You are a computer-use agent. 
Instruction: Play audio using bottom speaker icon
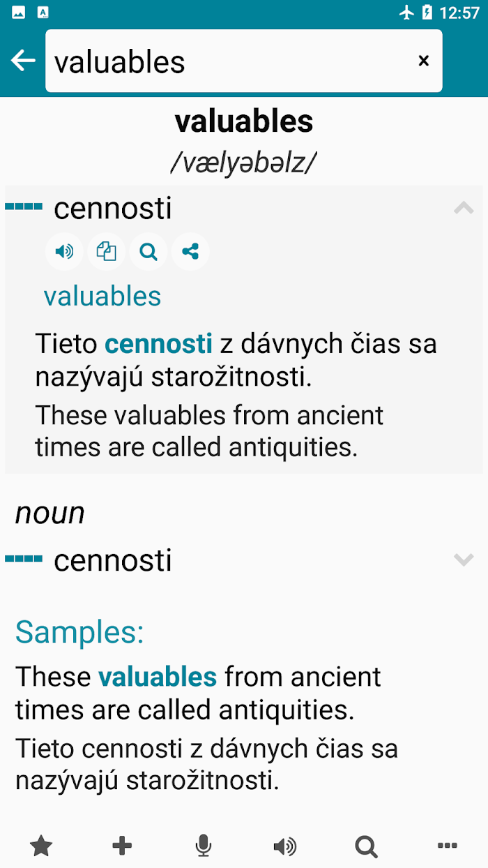coord(284,846)
